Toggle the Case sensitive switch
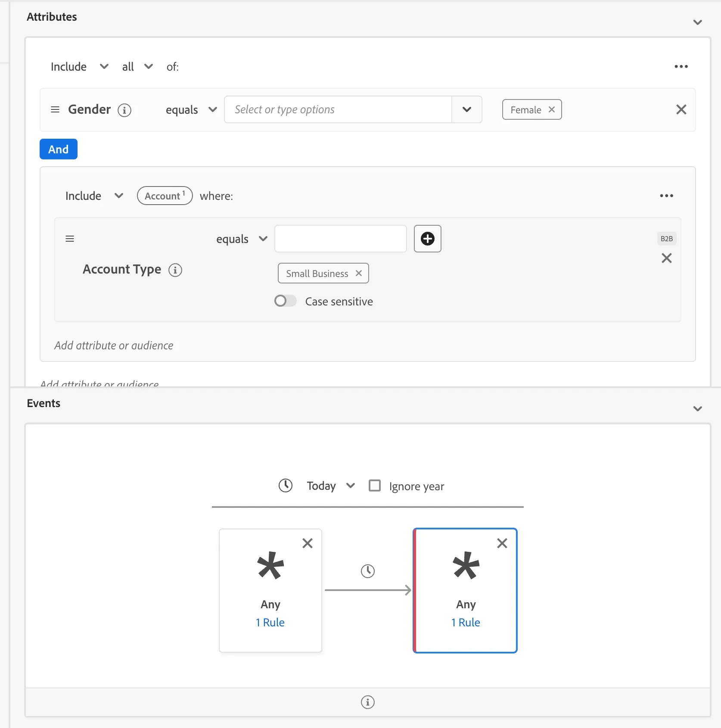The width and height of the screenshot is (721, 728). click(286, 301)
